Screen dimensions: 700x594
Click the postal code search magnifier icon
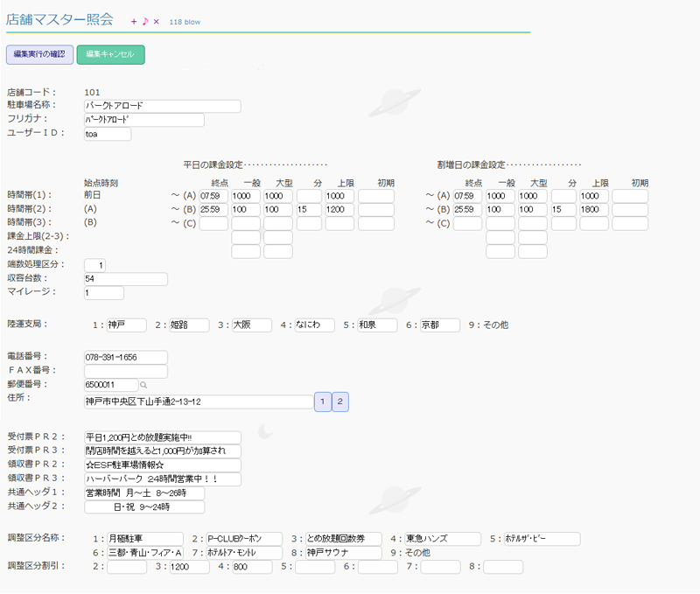[144, 385]
